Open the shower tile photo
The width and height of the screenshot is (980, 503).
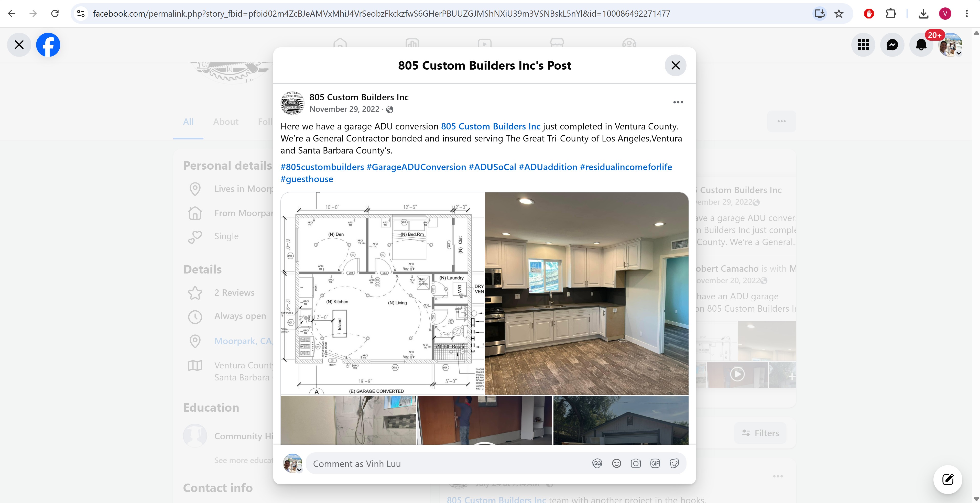(x=349, y=420)
